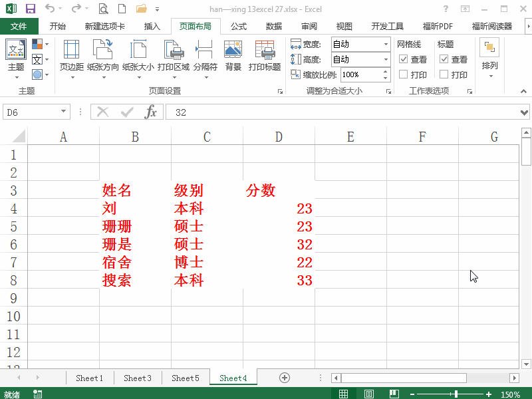The width and height of the screenshot is (532, 399).
Task: Switch to the Formulas (公式) ribbon tab
Action: [239, 26]
